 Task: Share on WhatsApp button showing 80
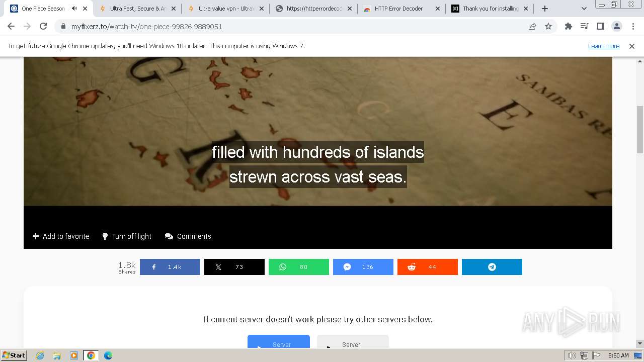(299, 267)
